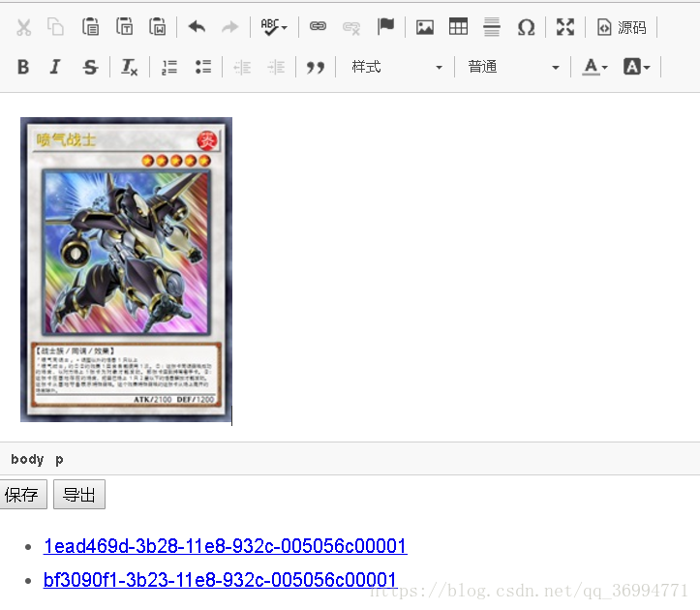The width and height of the screenshot is (700, 610).
Task: Insert an anchor with flag icon
Action: point(385,26)
